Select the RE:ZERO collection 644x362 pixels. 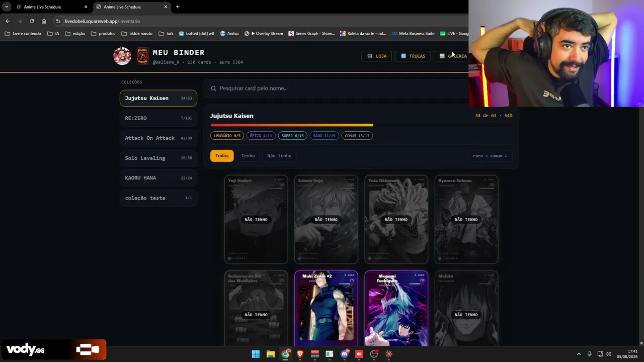[158, 118]
